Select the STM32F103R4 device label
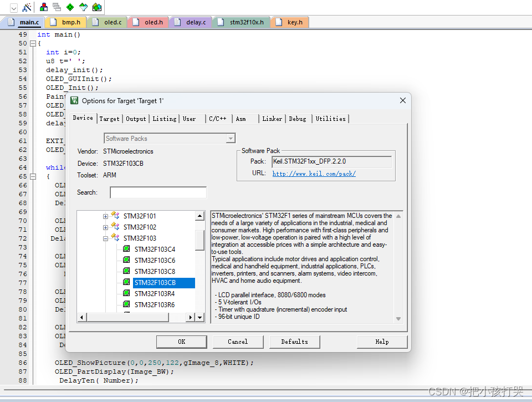532x402 pixels. pyautogui.click(x=155, y=294)
